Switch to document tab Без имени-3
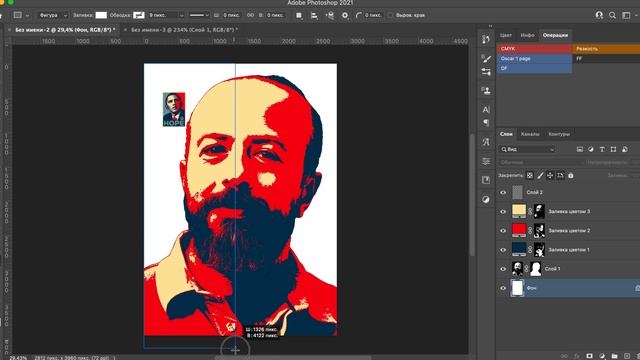Screen dimensions: 640x360 point(184,30)
